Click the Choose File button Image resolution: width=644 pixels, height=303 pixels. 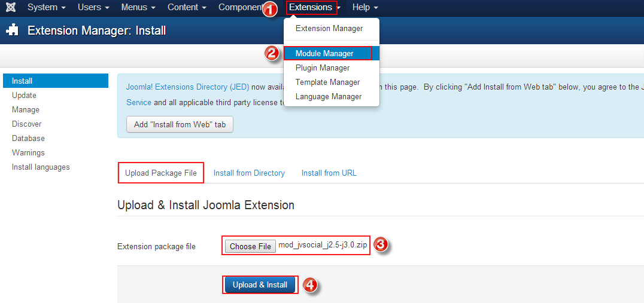tap(251, 246)
